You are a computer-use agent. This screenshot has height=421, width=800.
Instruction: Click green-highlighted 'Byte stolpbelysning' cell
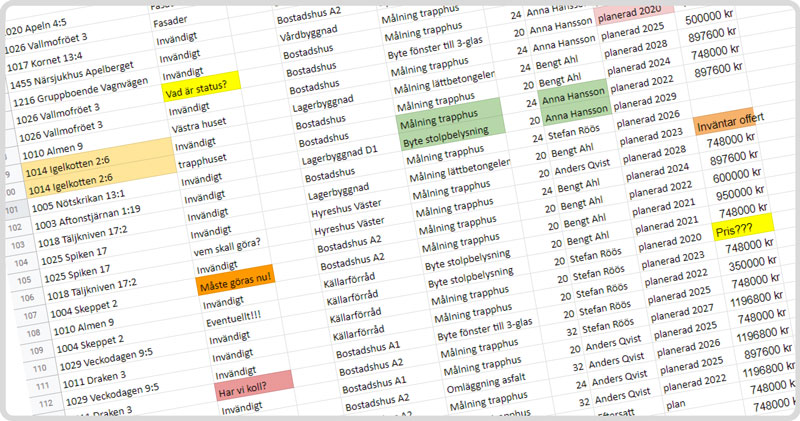[453, 135]
